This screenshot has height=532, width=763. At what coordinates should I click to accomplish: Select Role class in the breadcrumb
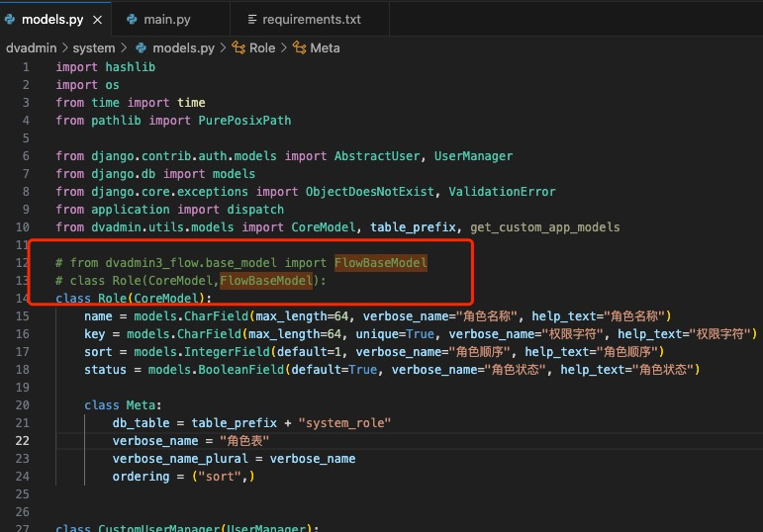262,48
